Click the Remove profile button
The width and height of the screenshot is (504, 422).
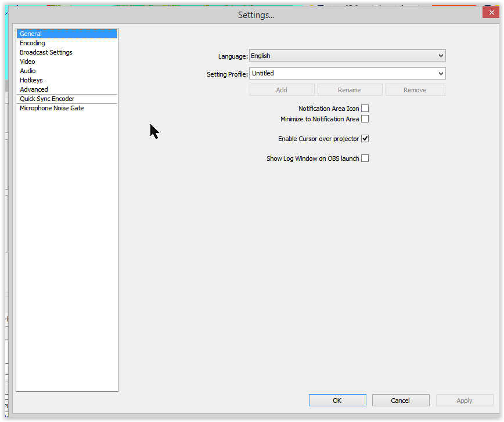click(x=415, y=90)
